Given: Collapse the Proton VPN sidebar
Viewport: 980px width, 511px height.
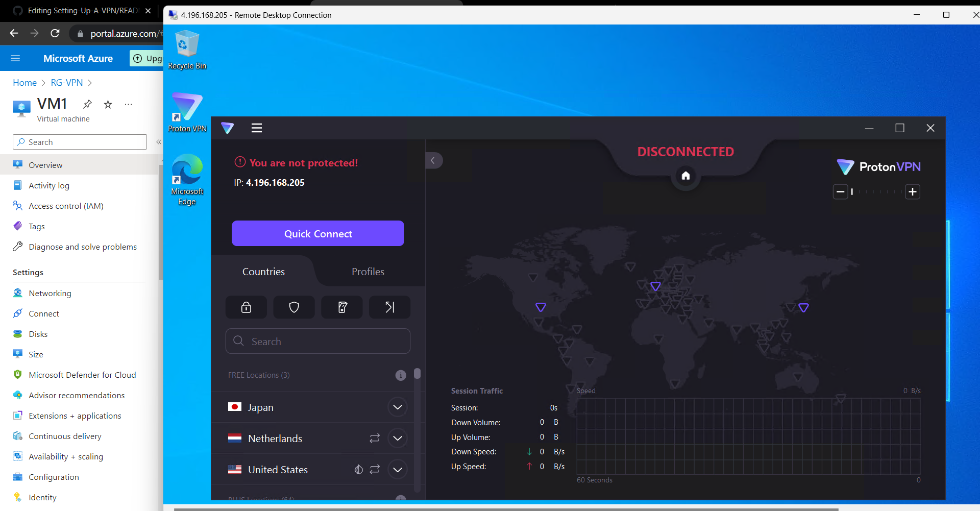Looking at the screenshot, I should point(433,160).
